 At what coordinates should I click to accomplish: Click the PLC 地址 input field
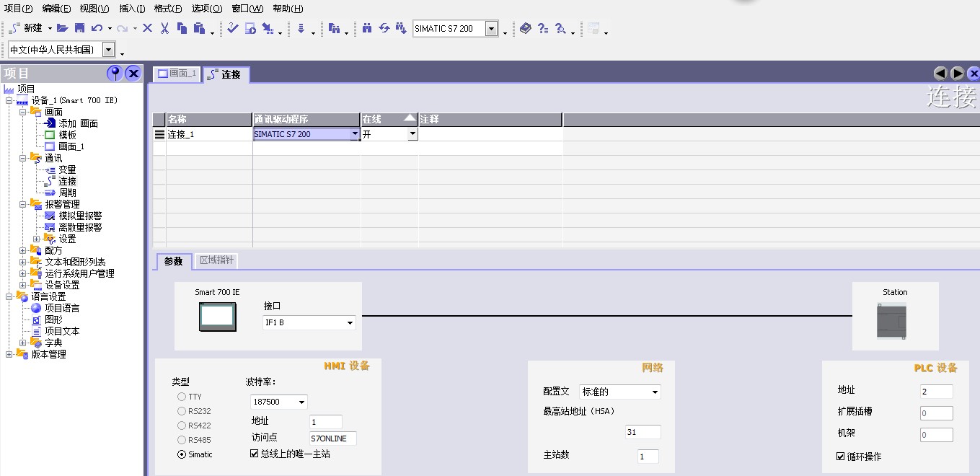click(x=936, y=392)
